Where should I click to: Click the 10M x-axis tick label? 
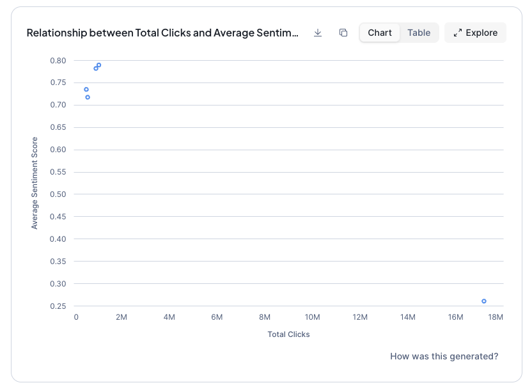pos(312,317)
